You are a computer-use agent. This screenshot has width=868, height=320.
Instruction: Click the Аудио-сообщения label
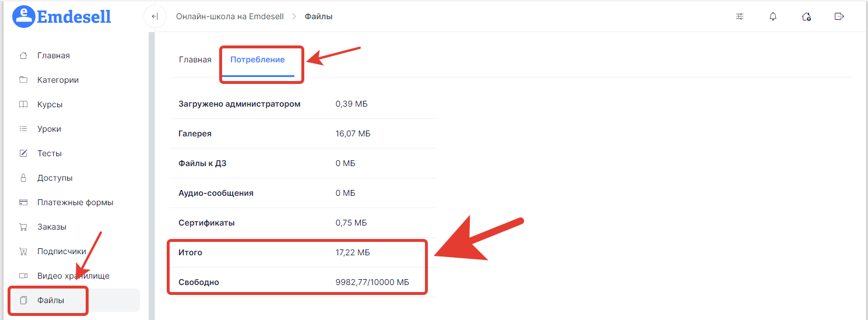point(216,193)
